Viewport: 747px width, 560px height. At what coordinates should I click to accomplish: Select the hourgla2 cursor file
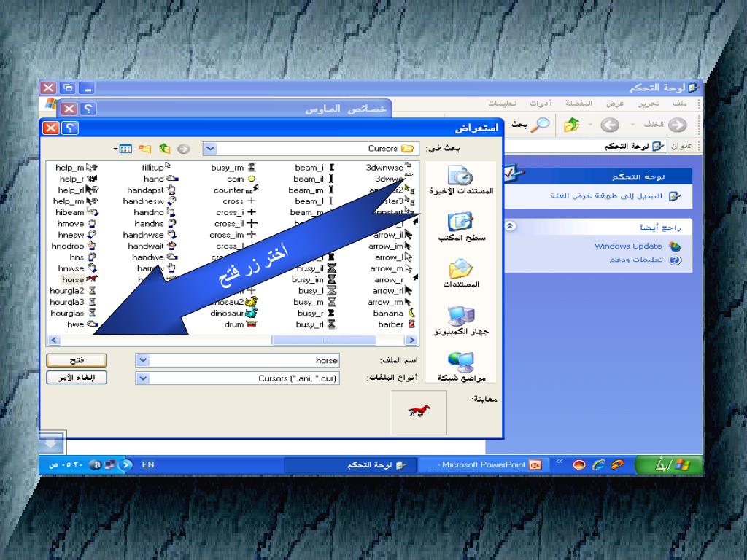tap(73, 291)
